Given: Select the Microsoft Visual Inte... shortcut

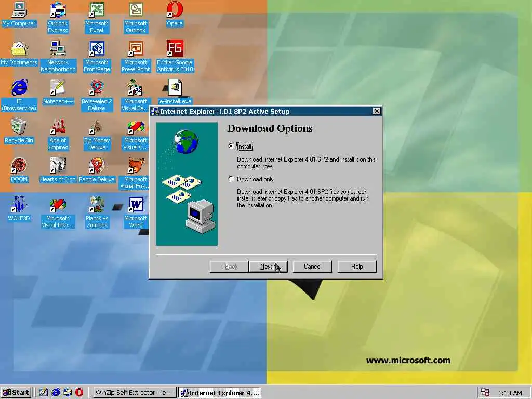Looking at the screenshot, I should point(58,212).
